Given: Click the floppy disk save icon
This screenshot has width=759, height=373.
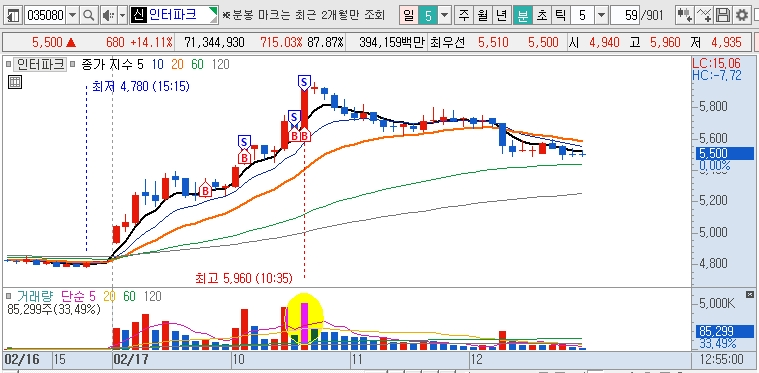Looking at the screenshot, I should [x=723, y=15].
